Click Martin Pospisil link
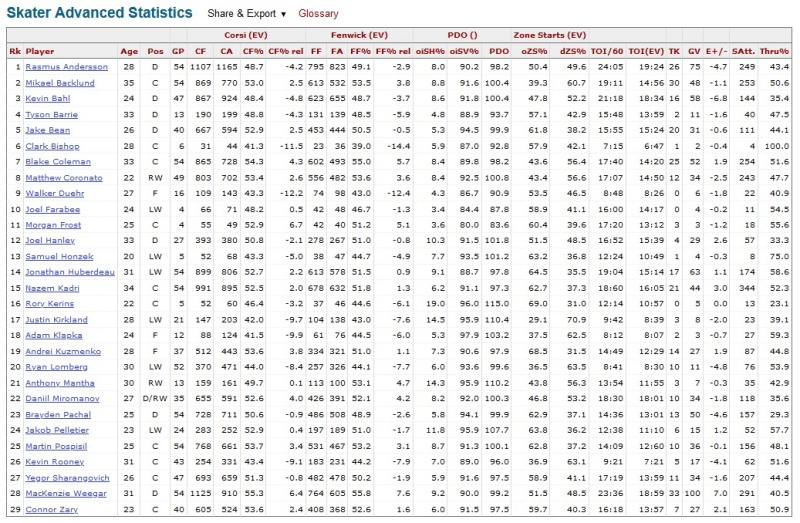 click(56, 446)
